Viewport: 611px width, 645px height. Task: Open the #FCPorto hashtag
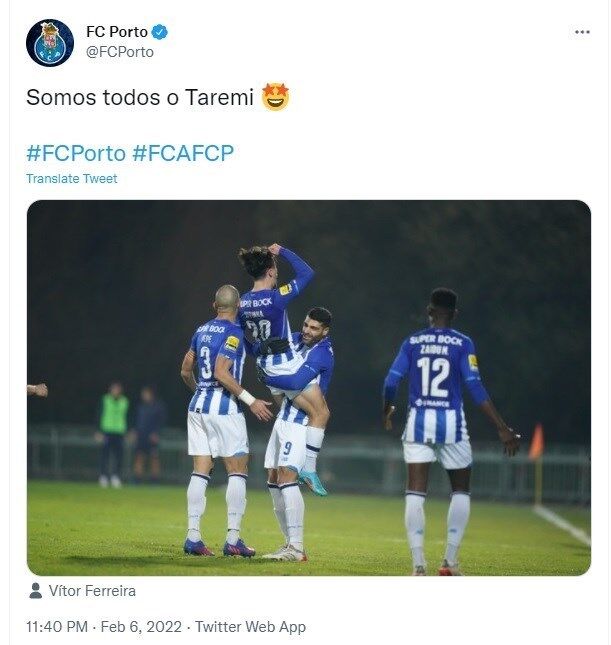[76, 153]
